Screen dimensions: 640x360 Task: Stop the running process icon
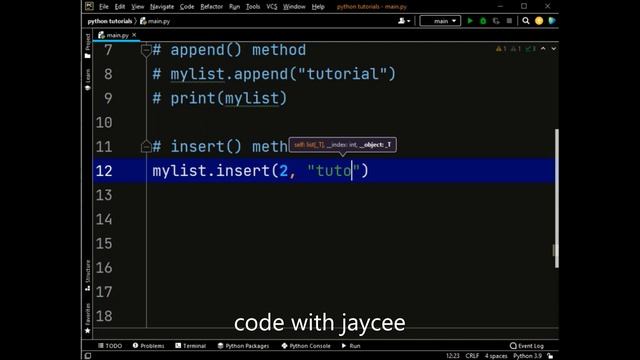coord(509,21)
